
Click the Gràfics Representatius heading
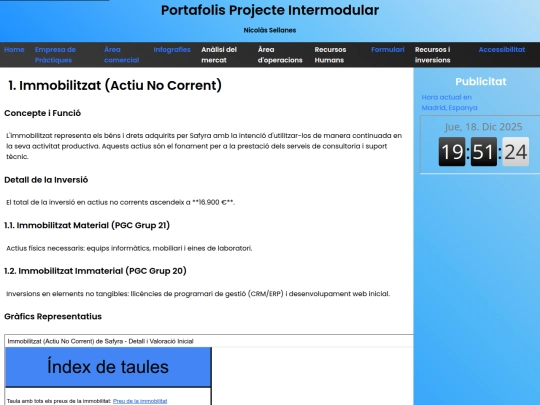[53, 316]
